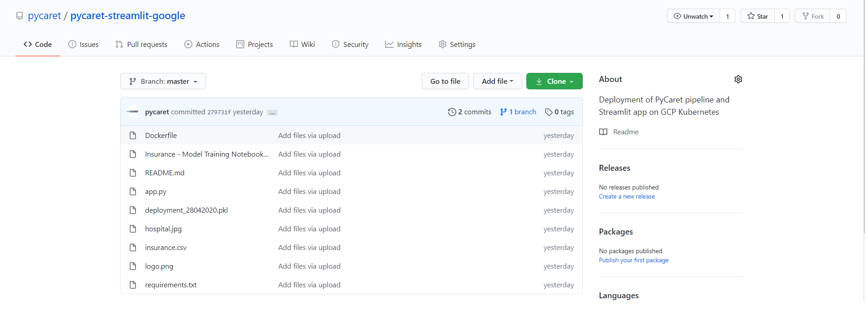Click the tag icon beside 0 tags
Screen dimensions: 868x311
(549, 112)
